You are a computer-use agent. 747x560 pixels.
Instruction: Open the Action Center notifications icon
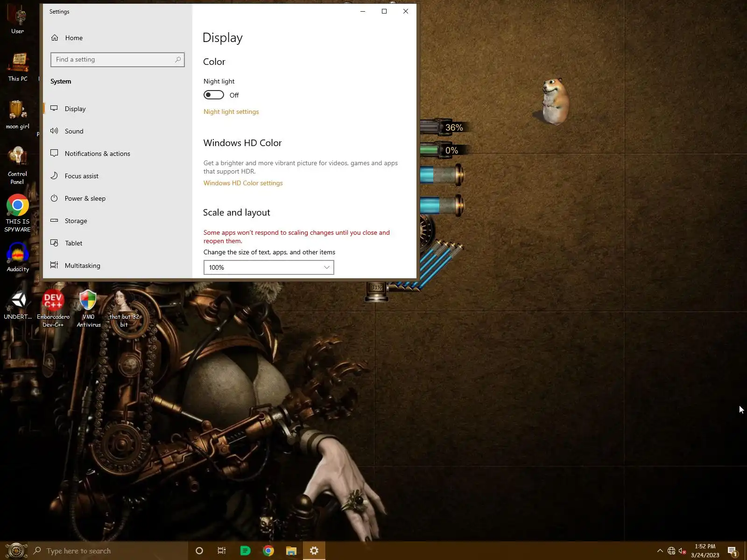point(732,551)
